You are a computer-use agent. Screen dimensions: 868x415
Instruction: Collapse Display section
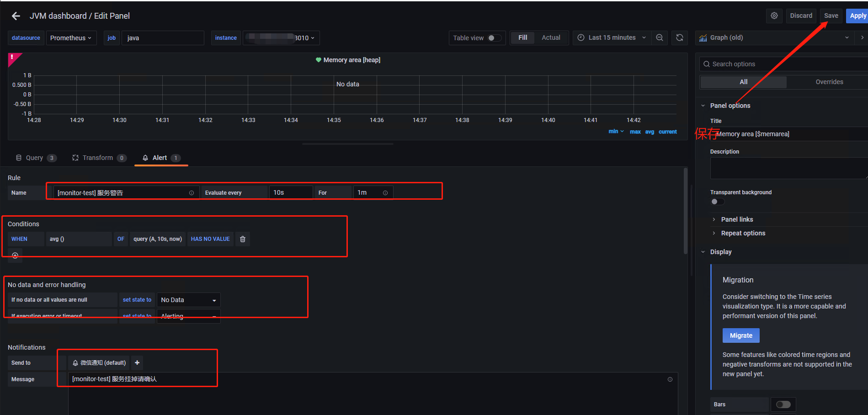coord(720,252)
